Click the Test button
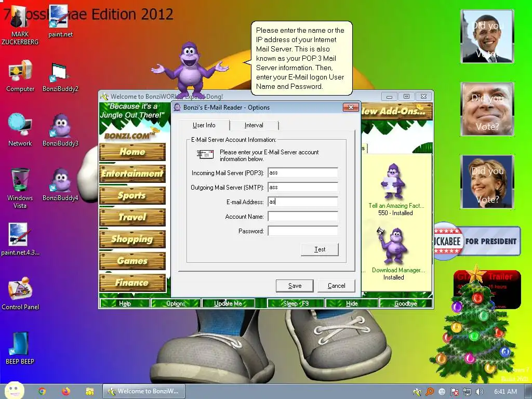532x399 pixels. (320, 249)
